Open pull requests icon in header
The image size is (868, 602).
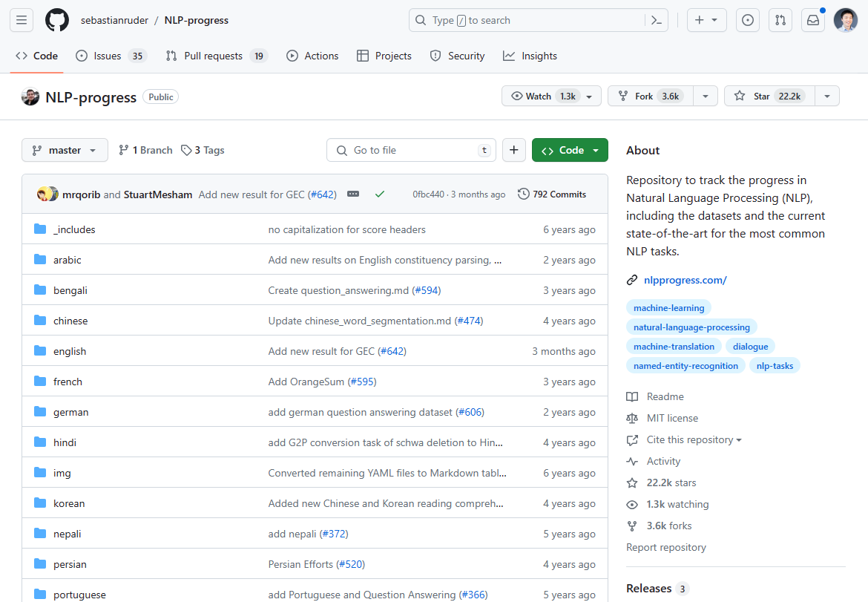tap(780, 21)
